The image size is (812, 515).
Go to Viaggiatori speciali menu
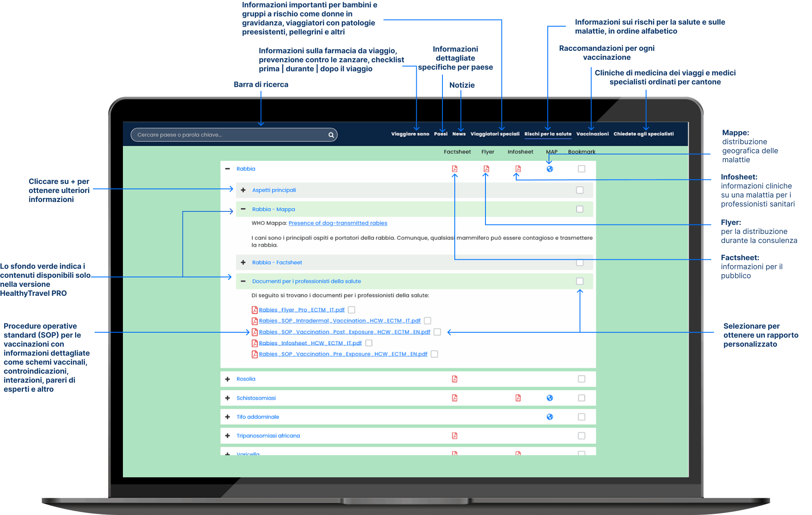tap(495, 134)
